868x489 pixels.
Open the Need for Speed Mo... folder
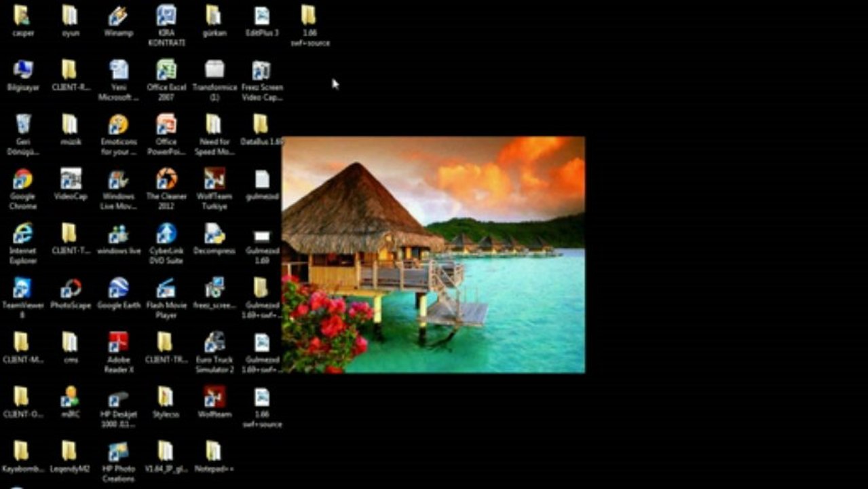click(214, 124)
